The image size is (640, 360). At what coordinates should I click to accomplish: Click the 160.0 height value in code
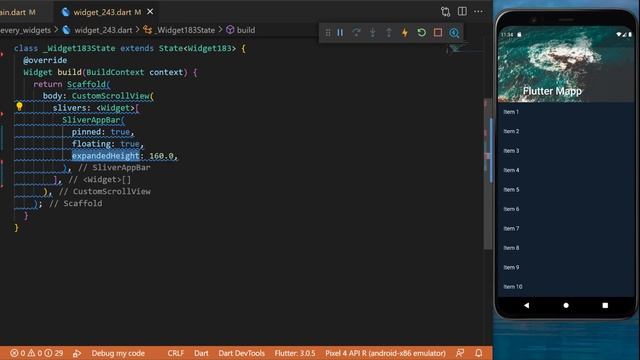point(161,156)
